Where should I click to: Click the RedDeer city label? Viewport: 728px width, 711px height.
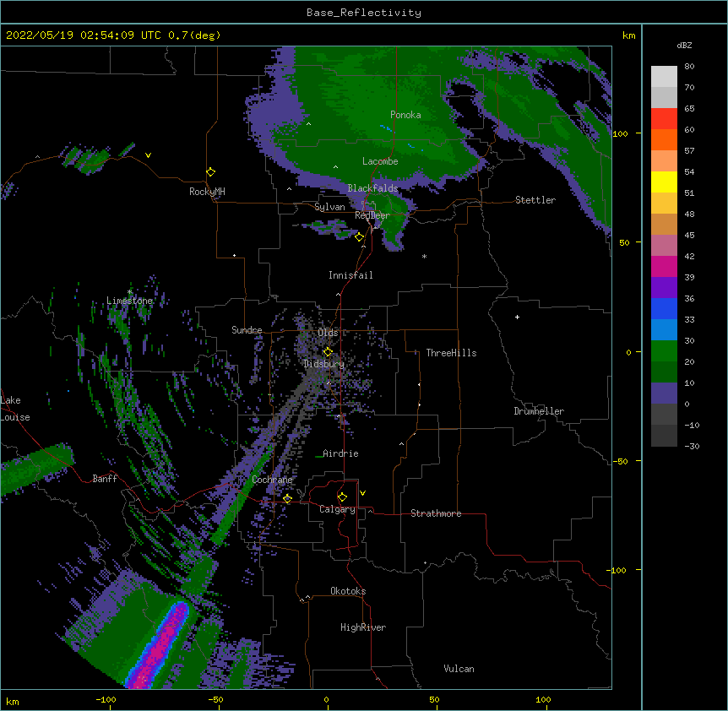(x=372, y=214)
